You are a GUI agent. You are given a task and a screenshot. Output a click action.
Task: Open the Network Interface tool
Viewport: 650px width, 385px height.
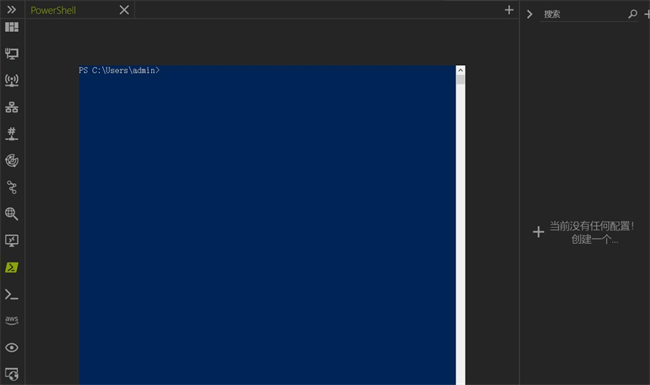point(12,54)
